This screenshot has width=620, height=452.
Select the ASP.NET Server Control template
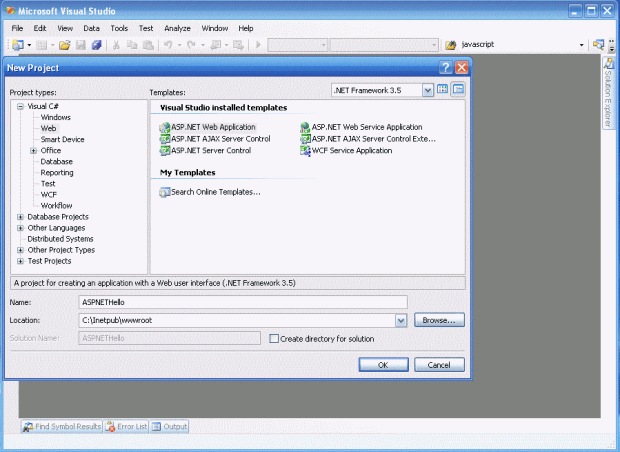(205, 151)
